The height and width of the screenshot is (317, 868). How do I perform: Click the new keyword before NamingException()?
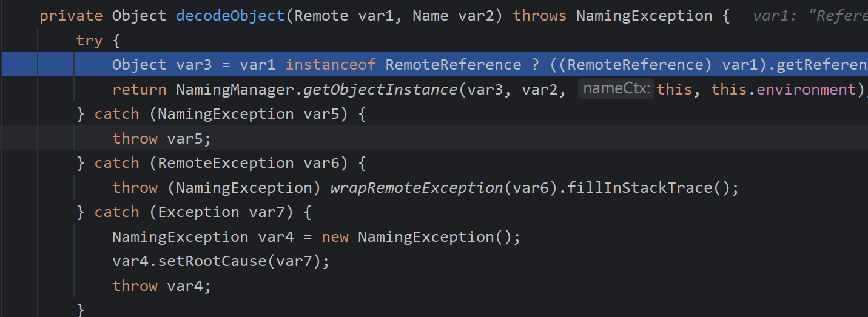click(x=335, y=236)
